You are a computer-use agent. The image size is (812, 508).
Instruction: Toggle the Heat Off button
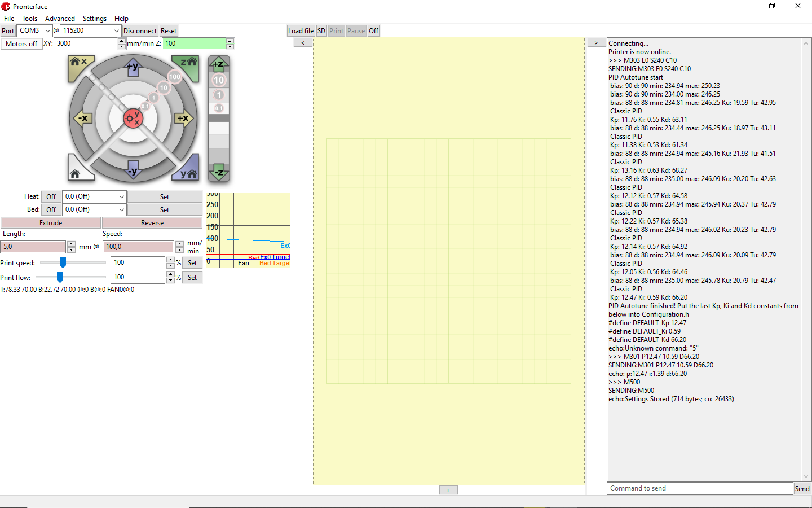[x=51, y=196]
